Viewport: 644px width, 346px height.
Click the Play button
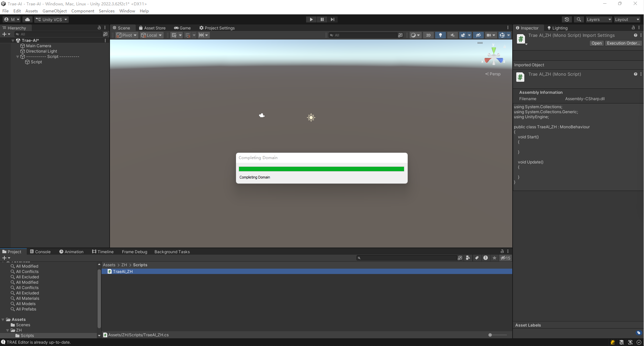click(311, 19)
